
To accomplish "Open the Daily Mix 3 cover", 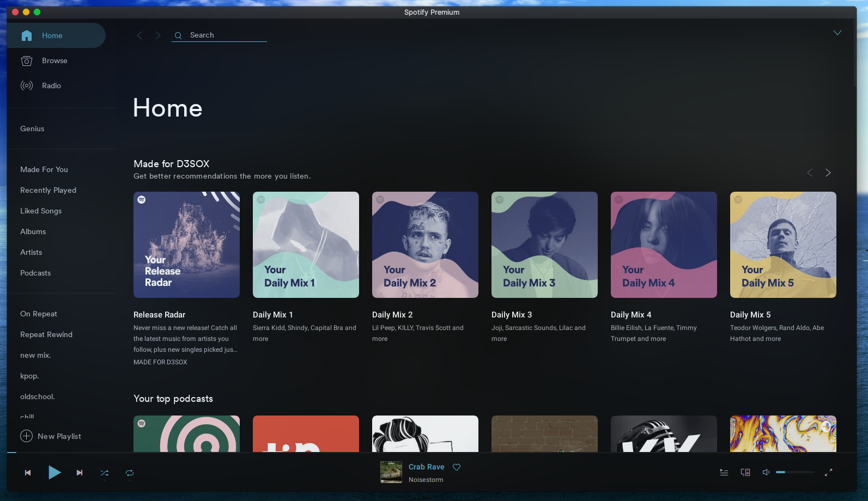I will (544, 245).
